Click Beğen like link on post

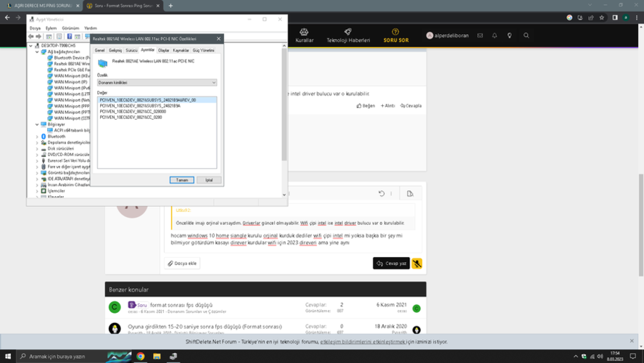coord(366,106)
